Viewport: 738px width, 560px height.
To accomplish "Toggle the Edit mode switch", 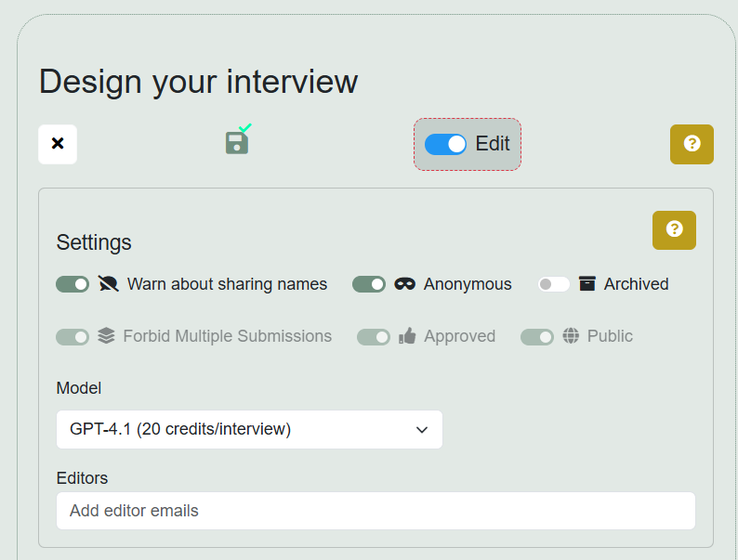I will (445, 144).
